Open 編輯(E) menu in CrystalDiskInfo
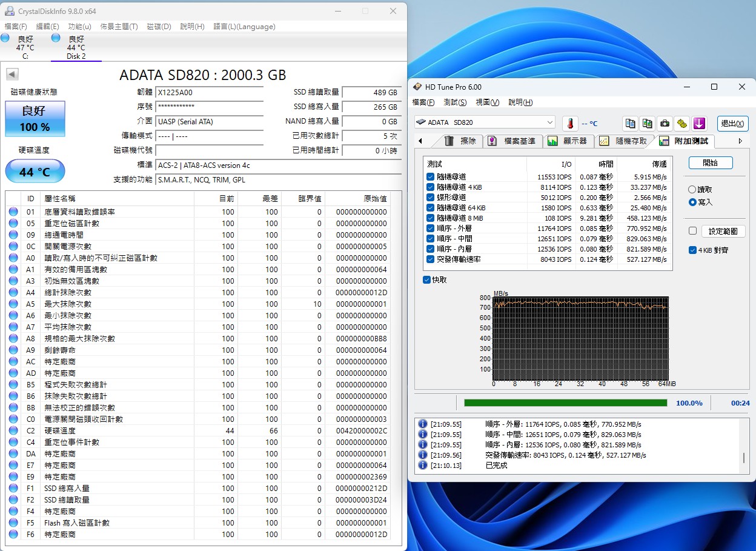 (48, 27)
